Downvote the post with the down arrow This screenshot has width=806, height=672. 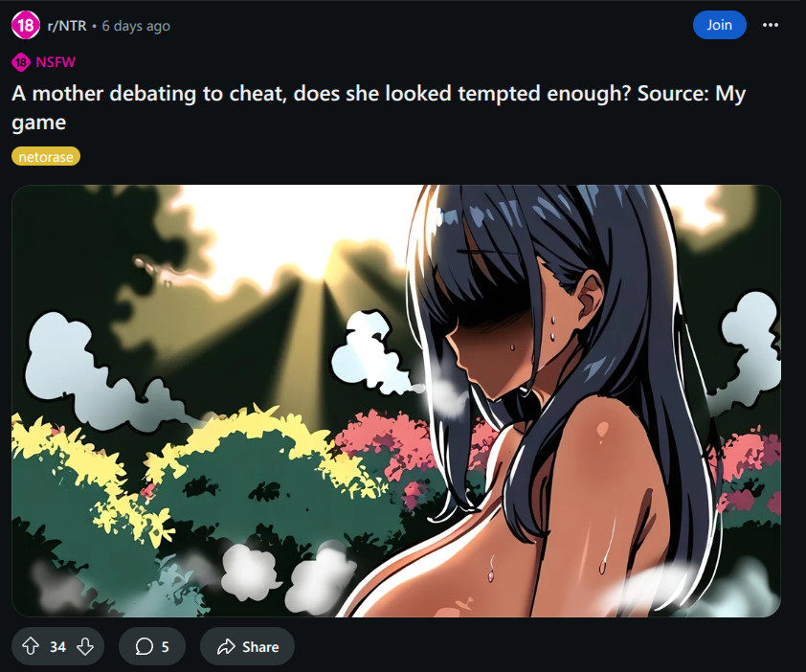(x=85, y=646)
